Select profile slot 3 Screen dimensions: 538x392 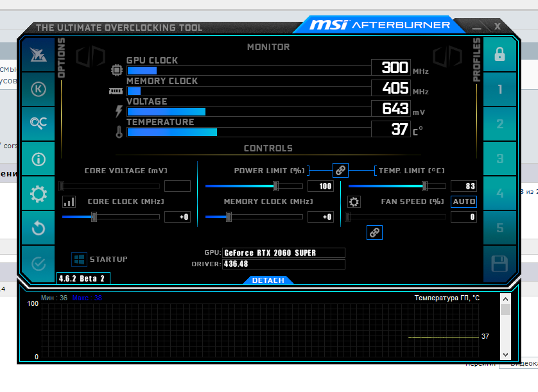point(499,159)
